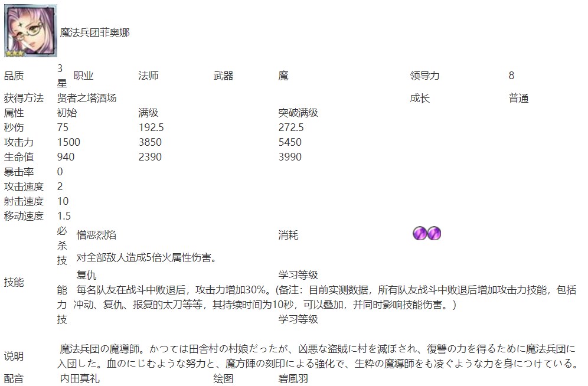Viewport: 588px width, 386px height.
Task: Click the weapon value 魔
Action: tap(283, 76)
